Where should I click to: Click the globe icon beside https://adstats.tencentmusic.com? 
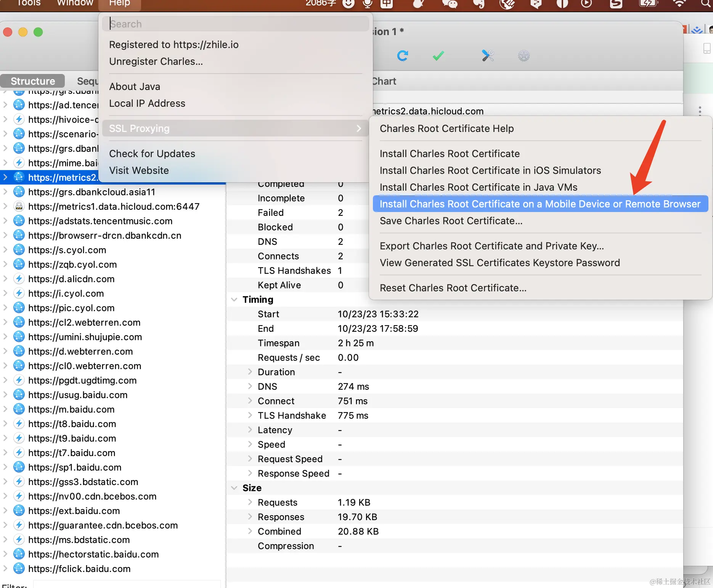19,221
